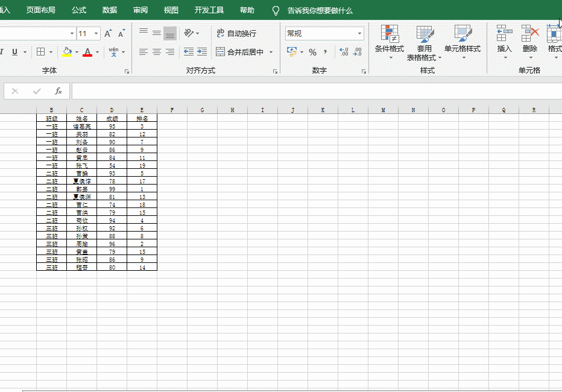Click the formula bar cancel X
Screen dimensions: 562x392
coord(15,91)
